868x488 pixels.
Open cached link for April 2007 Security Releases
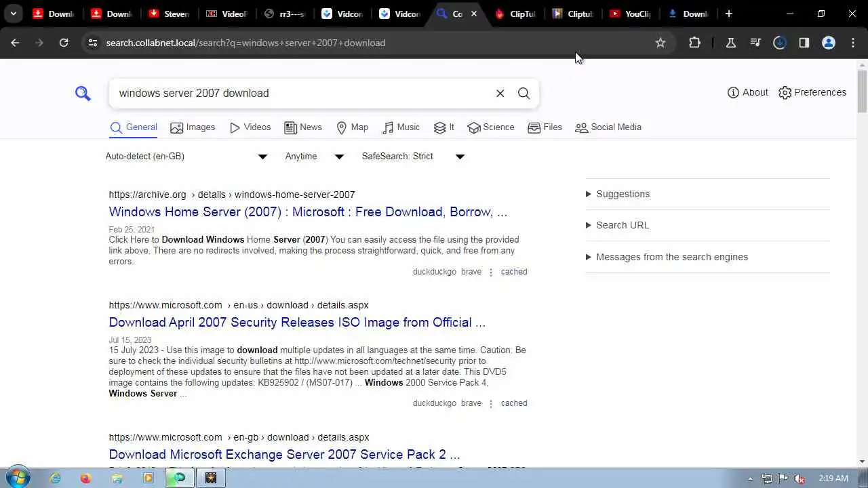click(x=514, y=403)
